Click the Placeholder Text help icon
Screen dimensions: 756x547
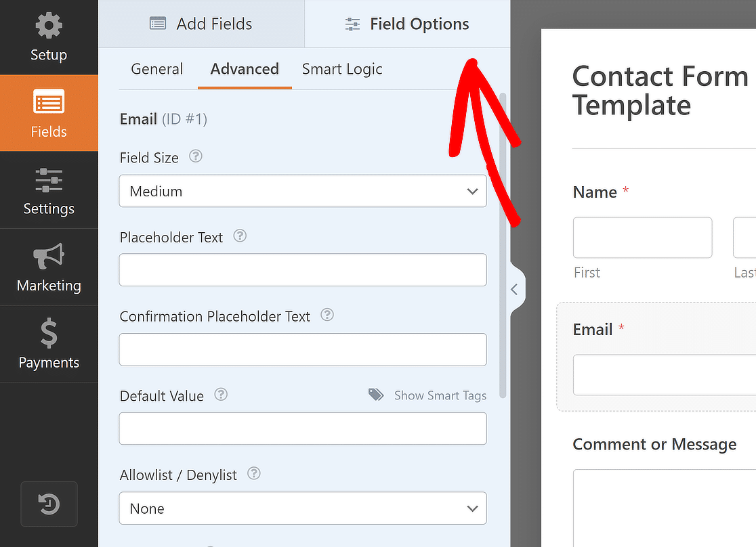point(239,236)
